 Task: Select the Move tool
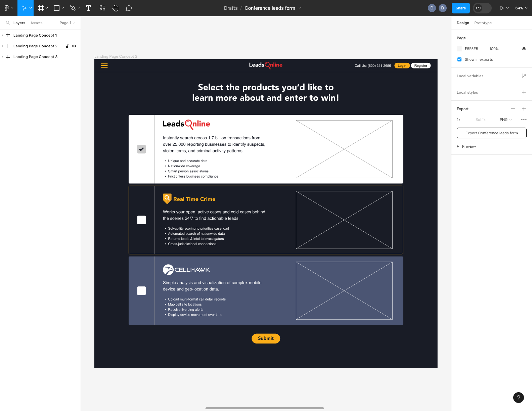pyautogui.click(x=24, y=8)
